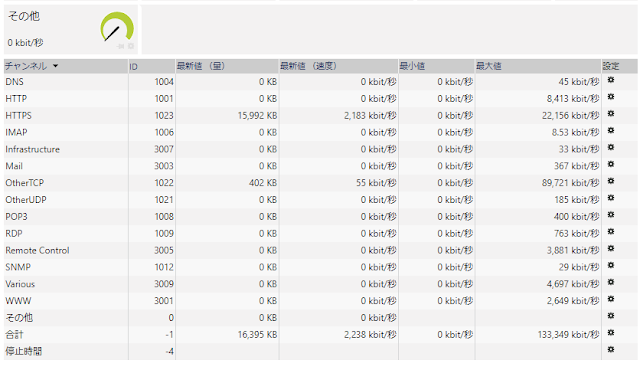Open settings gear for DNS channel
Screen dimensions: 640x370
click(x=611, y=80)
